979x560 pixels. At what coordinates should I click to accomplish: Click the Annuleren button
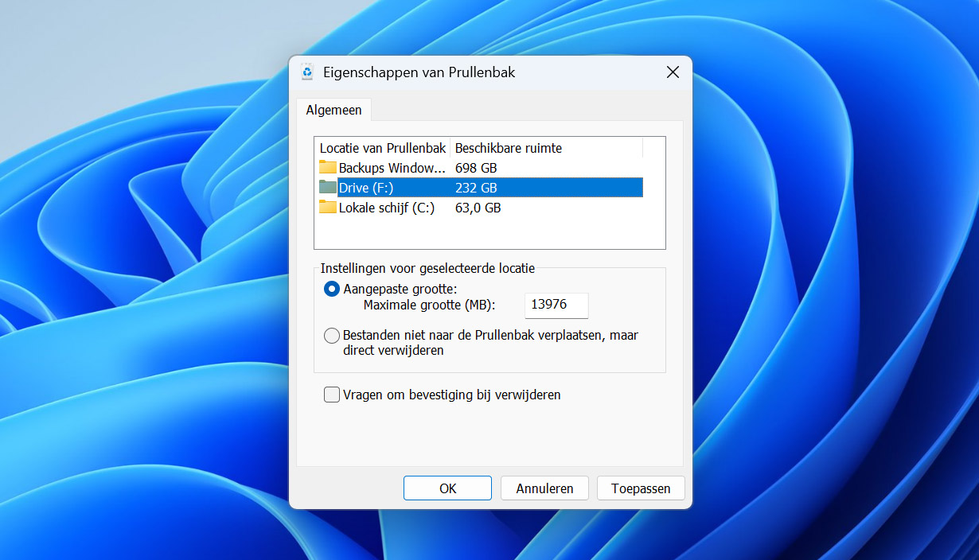(544, 488)
